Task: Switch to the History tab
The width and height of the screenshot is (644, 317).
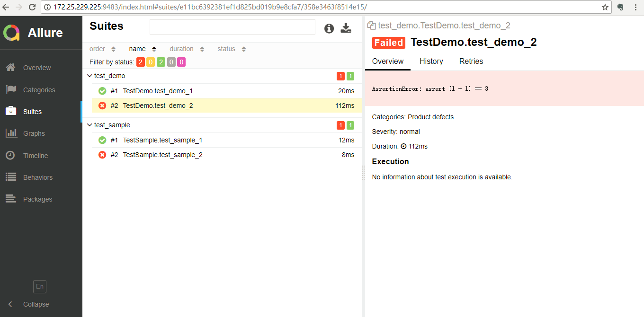Action: tap(431, 62)
